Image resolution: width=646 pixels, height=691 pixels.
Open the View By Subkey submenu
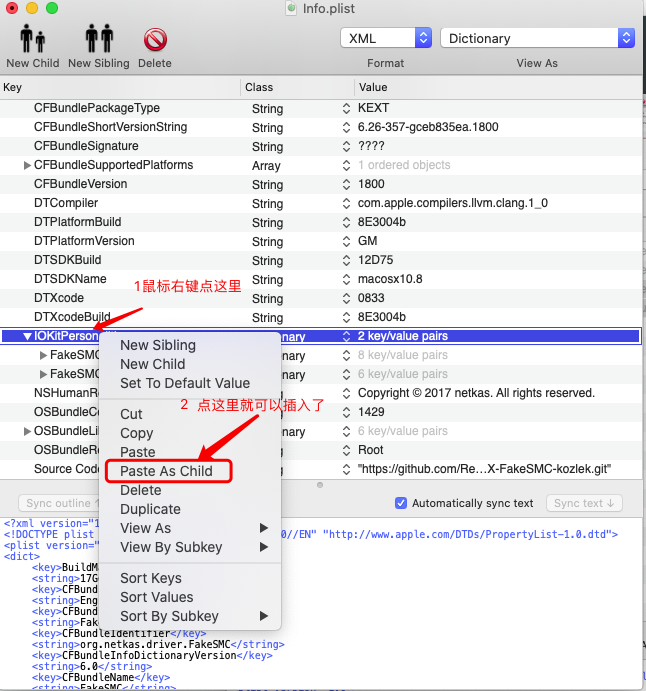pyautogui.click(x=190, y=547)
